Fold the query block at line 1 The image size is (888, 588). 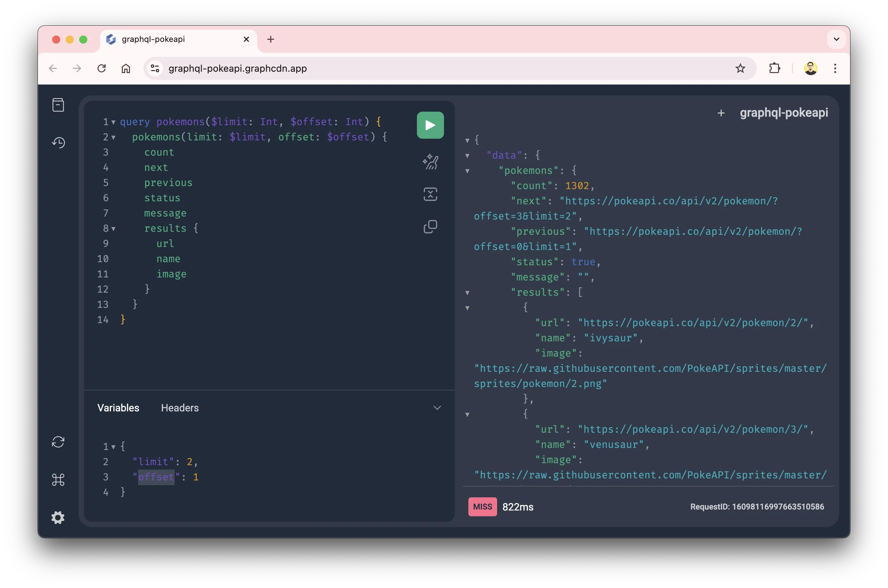pos(113,122)
